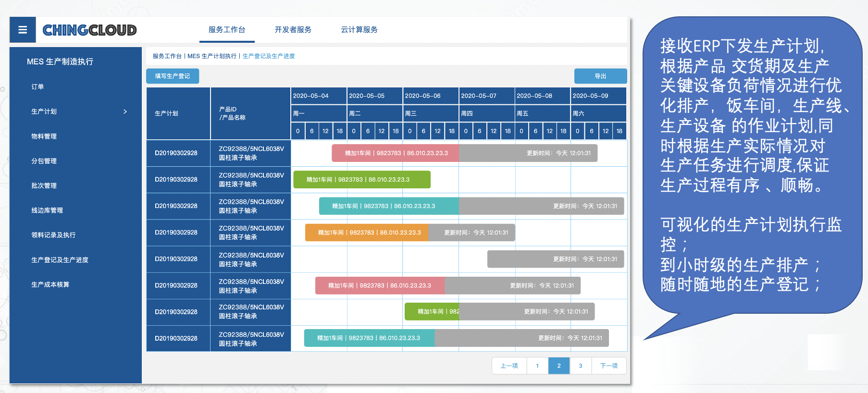Click the 2020-05-06 date header
The width and height of the screenshot is (868, 393).
431,96
